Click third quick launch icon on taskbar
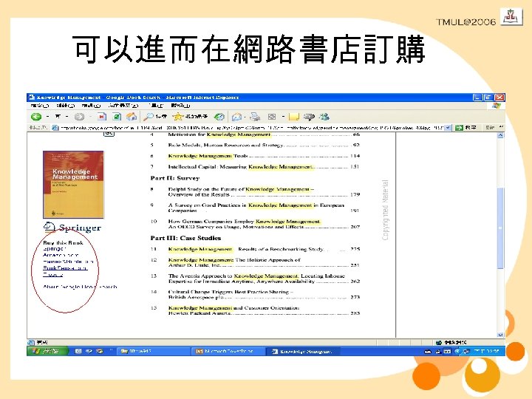Image resolution: width=532 pixels, height=399 pixels. coord(100,351)
